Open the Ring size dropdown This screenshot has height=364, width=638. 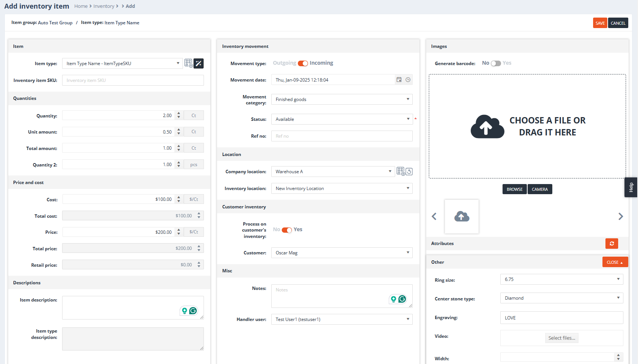[x=561, y=279]
